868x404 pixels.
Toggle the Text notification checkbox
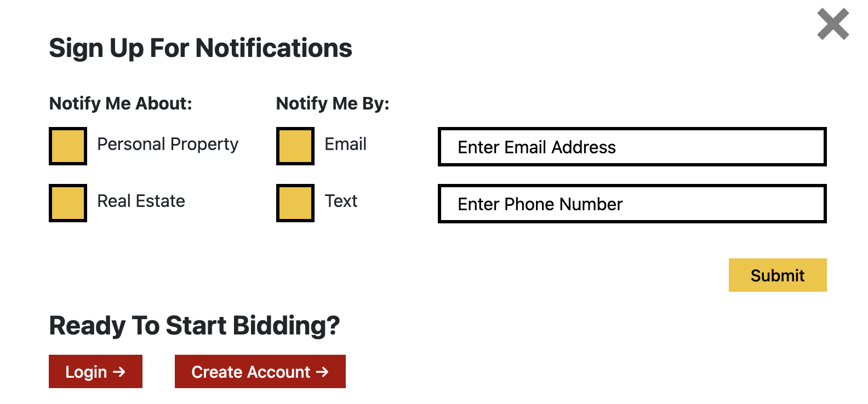pyautogui.click(x=295, y=203)
